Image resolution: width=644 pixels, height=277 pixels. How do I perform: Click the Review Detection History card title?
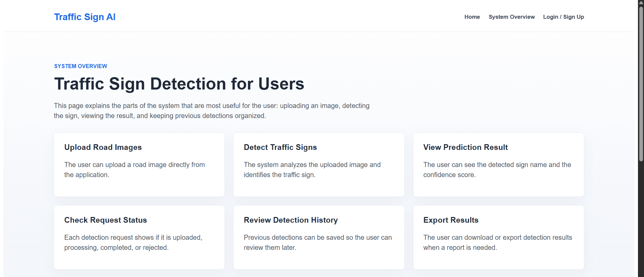[x=291, y=220]
